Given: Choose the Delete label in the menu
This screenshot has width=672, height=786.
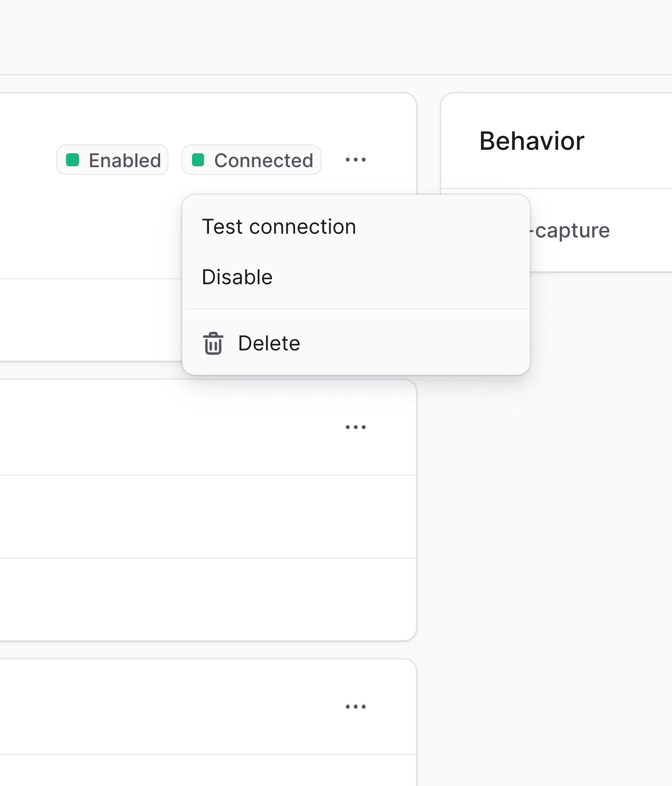Looking at the screenshot, I should [x=269, y=343].
